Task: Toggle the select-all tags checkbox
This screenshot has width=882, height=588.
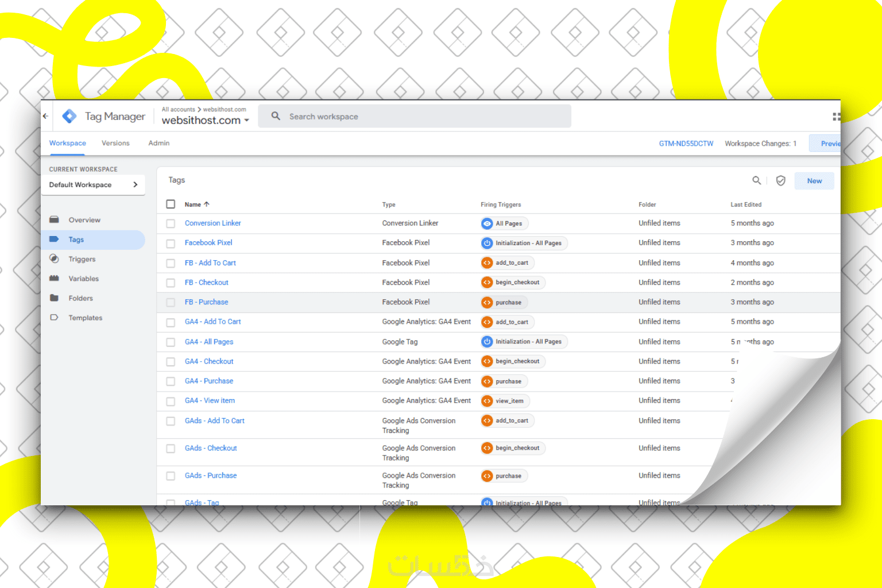Action: 171,204
